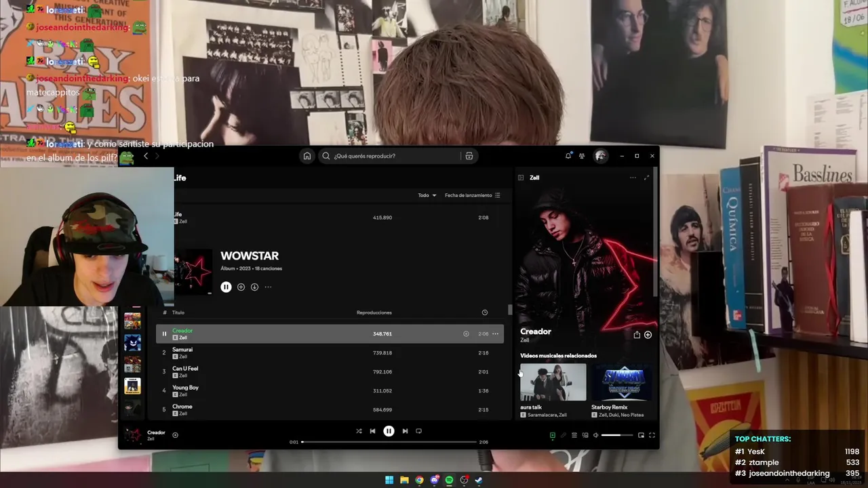Pause WOWSTAR album with header button
868x488 pixels.
coord(226,287)
